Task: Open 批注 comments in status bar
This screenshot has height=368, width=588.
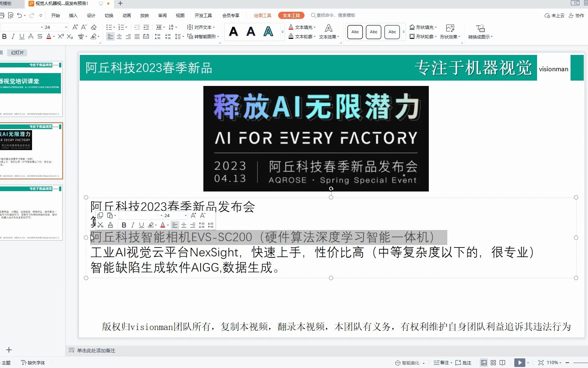Action: (463, 363)
